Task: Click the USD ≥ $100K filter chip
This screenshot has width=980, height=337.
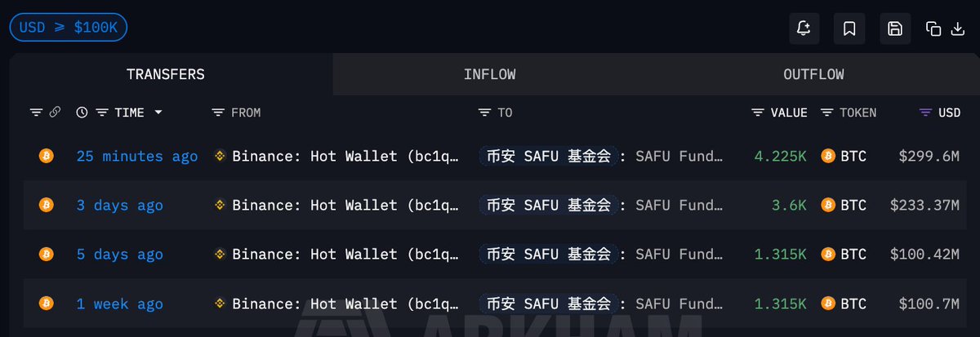Action: [x=68, y=28]
